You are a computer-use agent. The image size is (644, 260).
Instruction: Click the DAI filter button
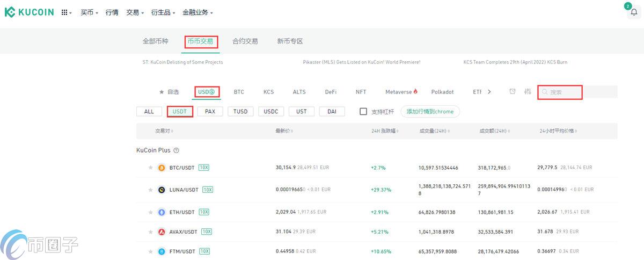coord(332,112)
